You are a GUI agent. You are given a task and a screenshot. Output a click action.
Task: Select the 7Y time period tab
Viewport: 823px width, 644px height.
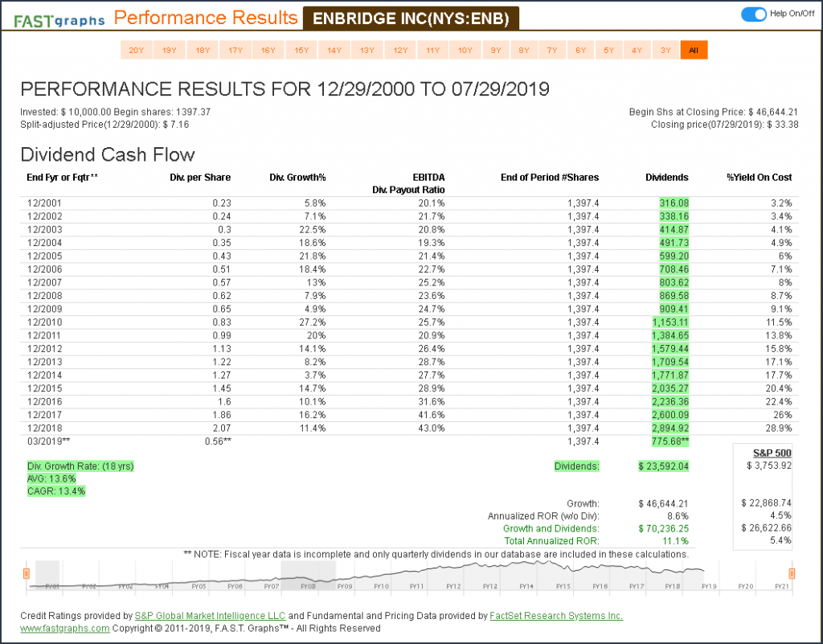click(x=552, y=51)
